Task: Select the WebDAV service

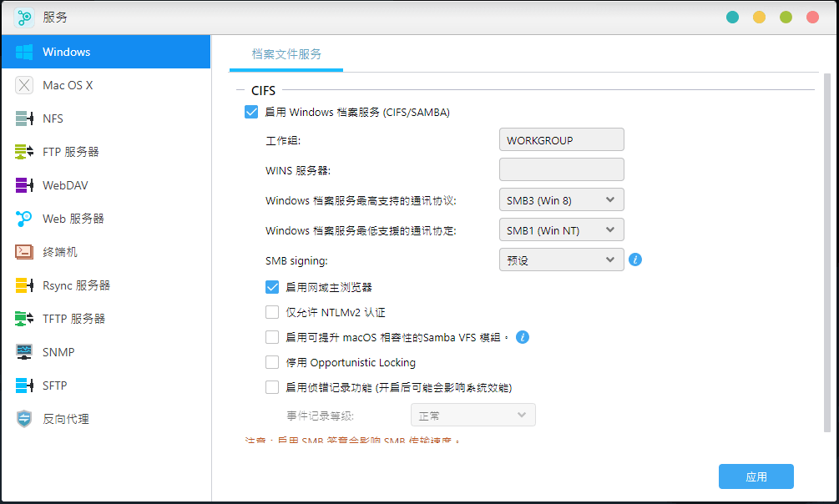Action: (67, 184)
